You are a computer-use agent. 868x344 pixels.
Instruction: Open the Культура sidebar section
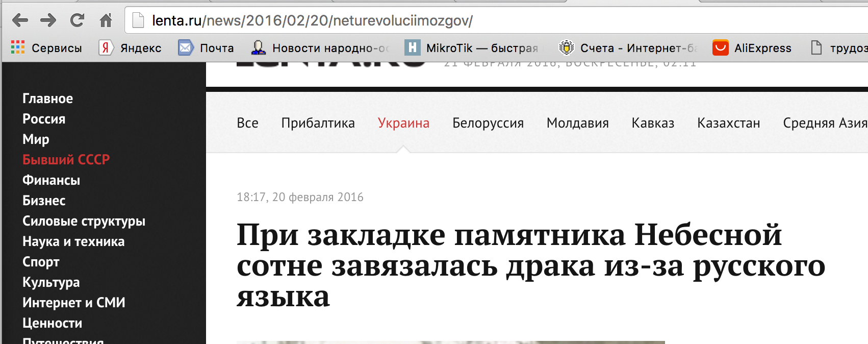pos(51,282)
